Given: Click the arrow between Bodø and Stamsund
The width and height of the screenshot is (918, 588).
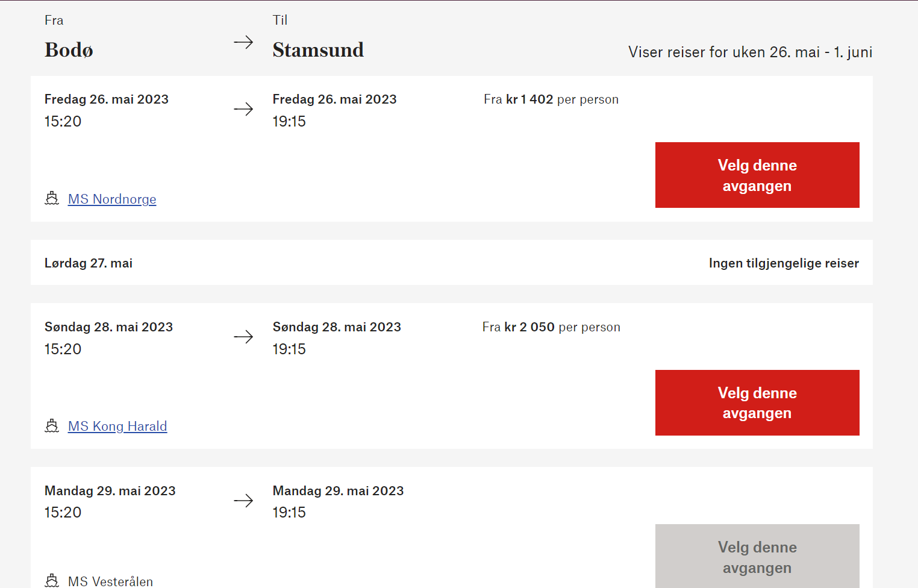Looking at the screenshot, I should [x=243, y=42].
